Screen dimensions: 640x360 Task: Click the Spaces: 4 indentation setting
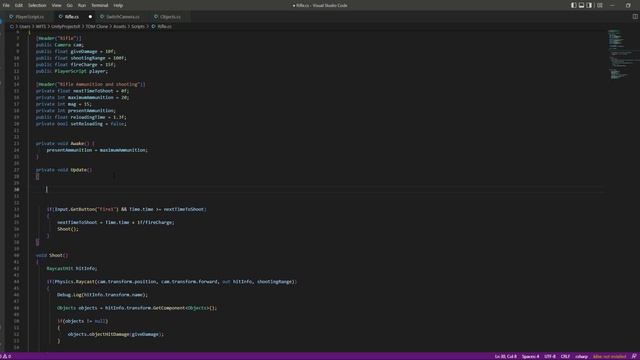pyautogui.click(x=530, y=356)
